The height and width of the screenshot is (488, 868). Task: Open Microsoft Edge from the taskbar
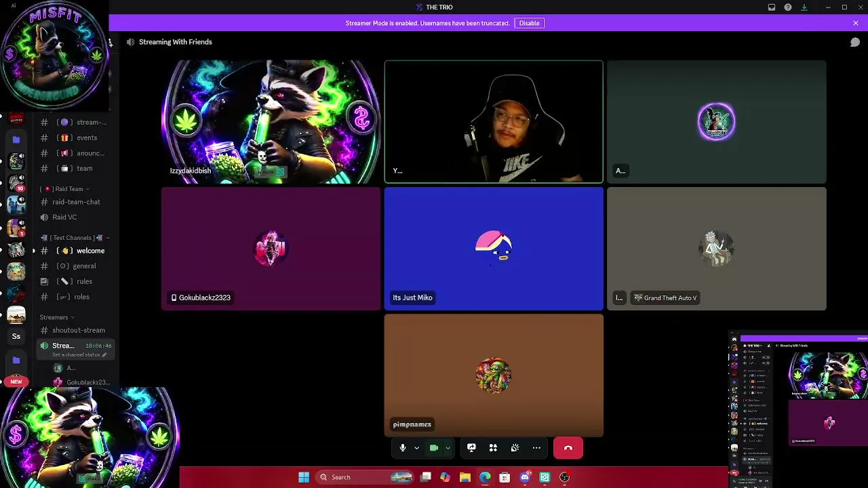485,477
